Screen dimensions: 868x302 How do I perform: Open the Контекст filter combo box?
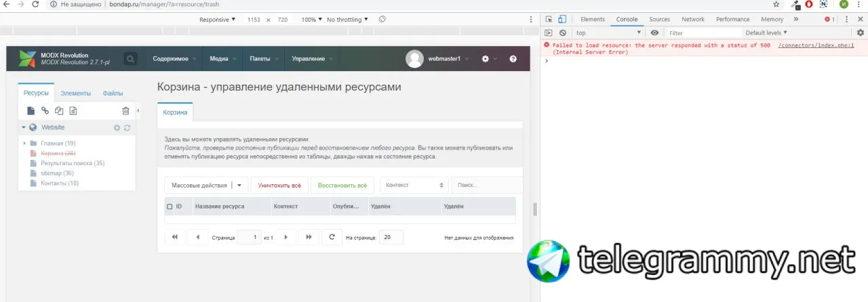click(x=414, y=185)
